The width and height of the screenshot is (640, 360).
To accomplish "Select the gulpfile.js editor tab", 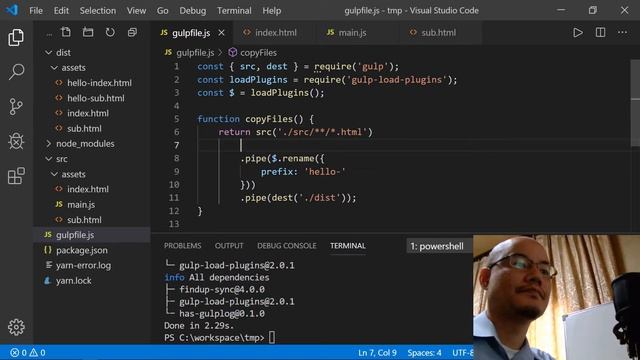I will [x=191, y=33].
